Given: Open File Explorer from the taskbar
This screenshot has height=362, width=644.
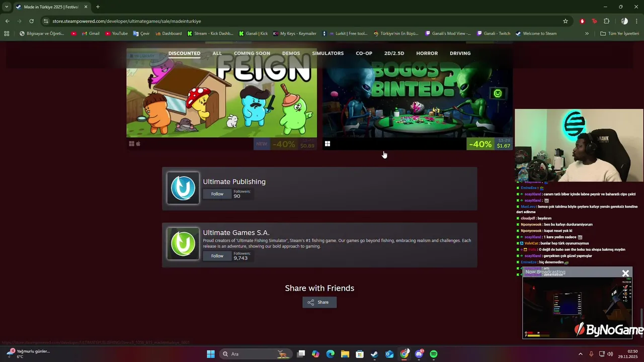Looking at the screenshot, I should (345, 354).
